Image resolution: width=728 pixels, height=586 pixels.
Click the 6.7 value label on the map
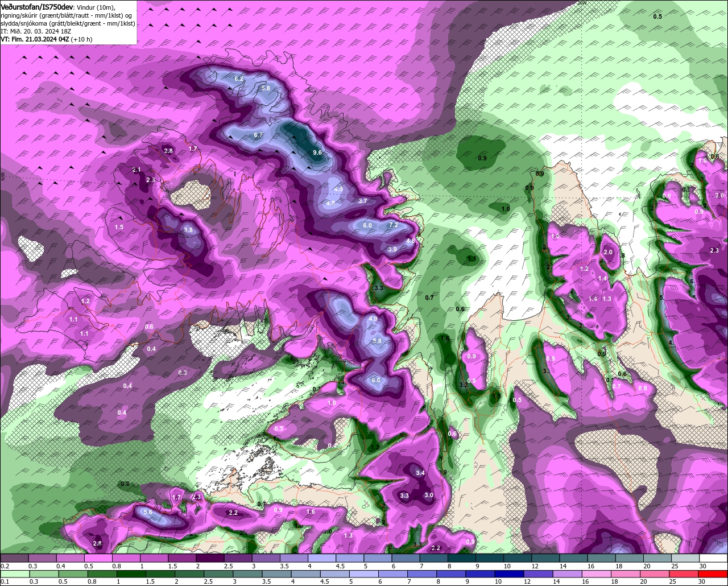click(258, 135)
